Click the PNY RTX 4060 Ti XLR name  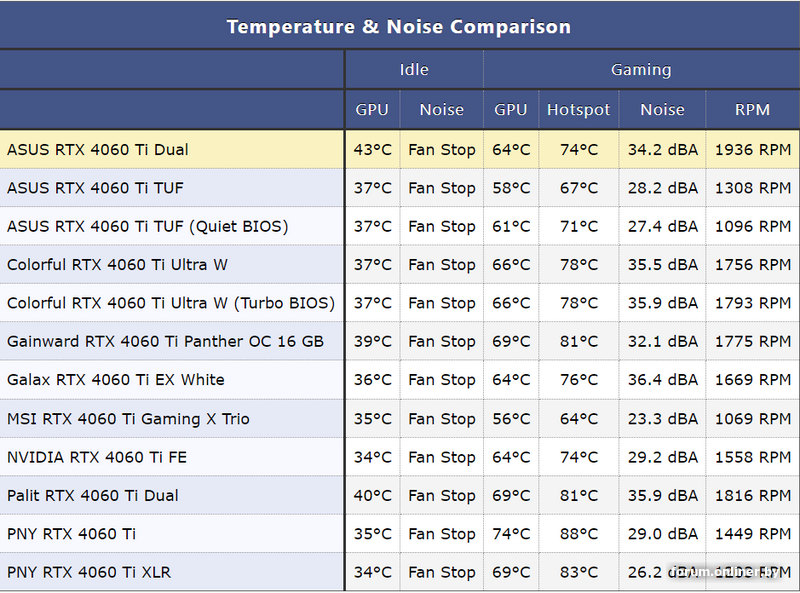click(x=89, y=573)
